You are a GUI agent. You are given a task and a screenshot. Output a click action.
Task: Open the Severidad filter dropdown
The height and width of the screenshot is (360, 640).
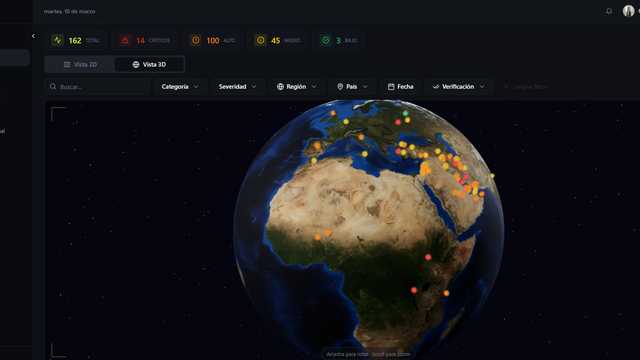(238, 87)
